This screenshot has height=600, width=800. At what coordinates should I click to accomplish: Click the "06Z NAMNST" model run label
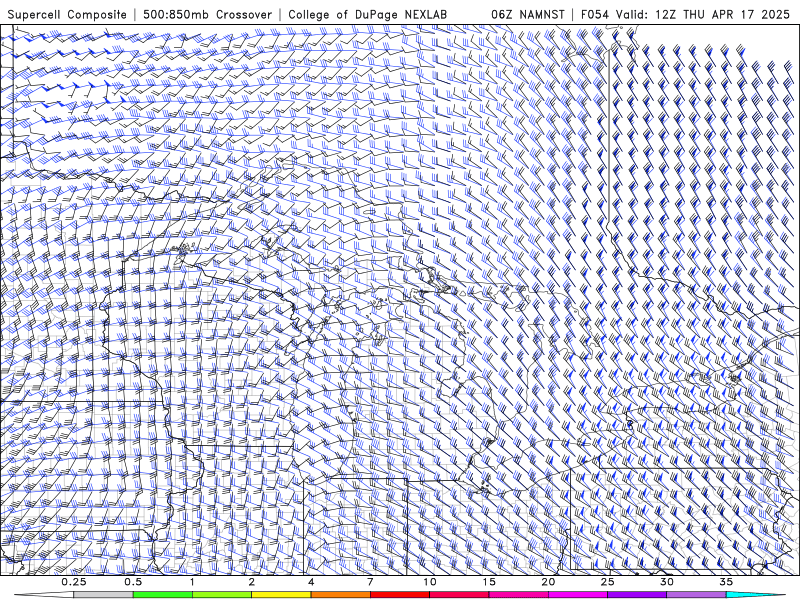coord(528,14)
